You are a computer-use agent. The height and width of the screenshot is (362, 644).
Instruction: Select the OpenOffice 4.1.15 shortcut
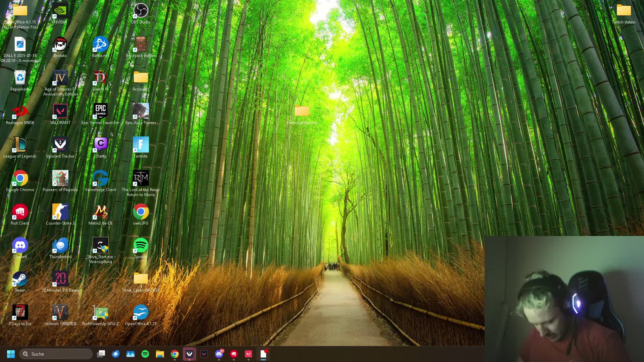point(141,315)
